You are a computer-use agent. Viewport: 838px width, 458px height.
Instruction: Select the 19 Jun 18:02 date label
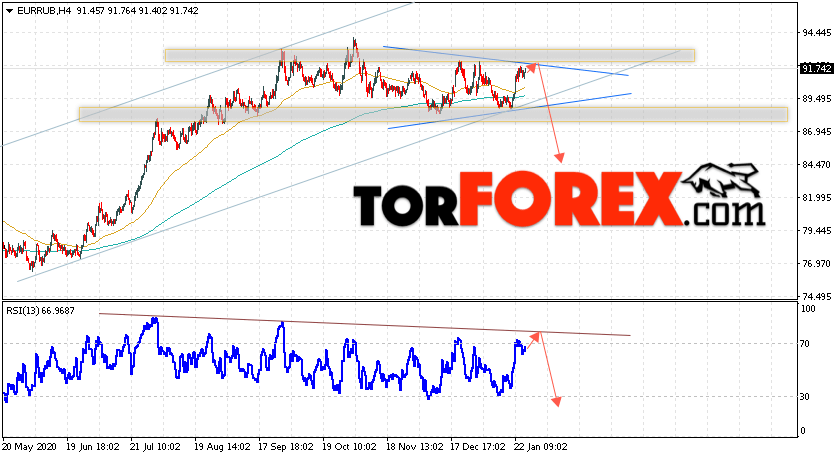coord(94,446)
